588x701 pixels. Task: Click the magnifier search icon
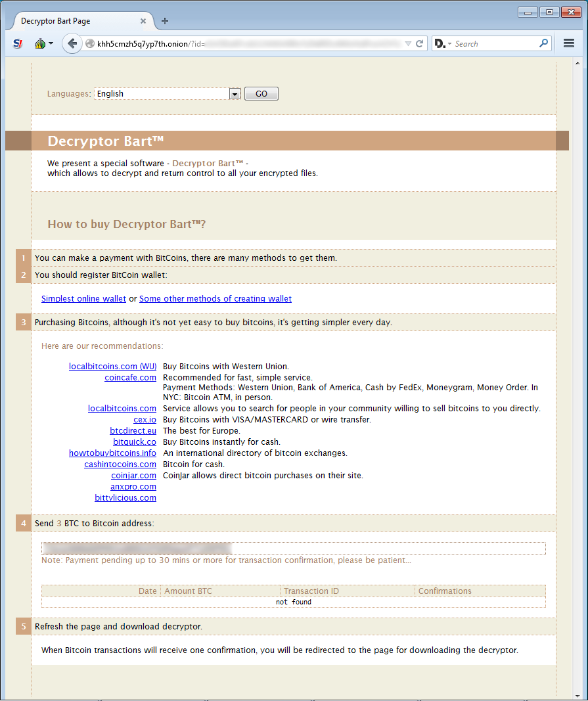point(544,43)
